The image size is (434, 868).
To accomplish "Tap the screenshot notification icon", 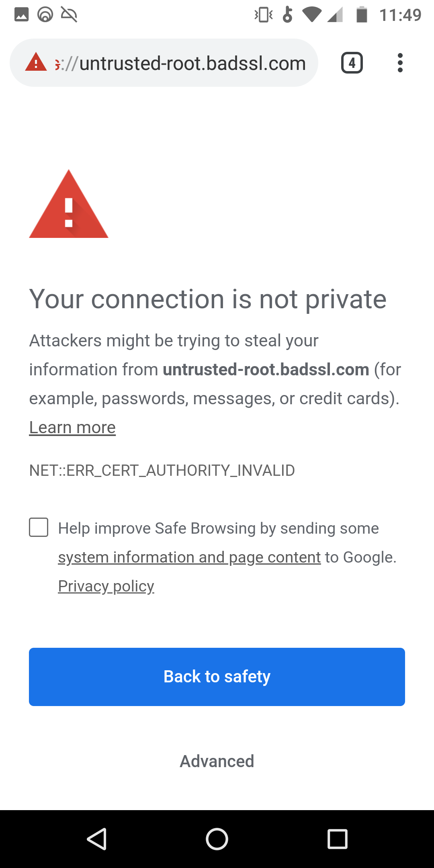I will 22,13.
